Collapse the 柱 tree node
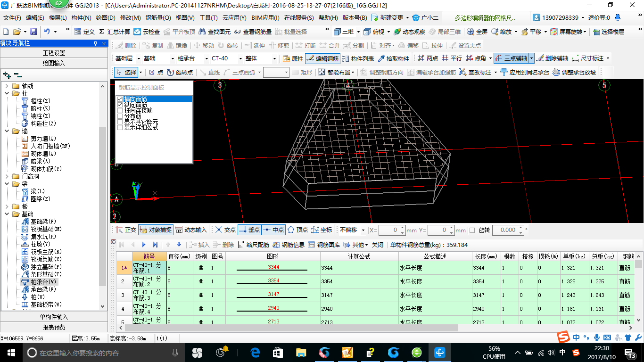 click(x=7, y=93)
